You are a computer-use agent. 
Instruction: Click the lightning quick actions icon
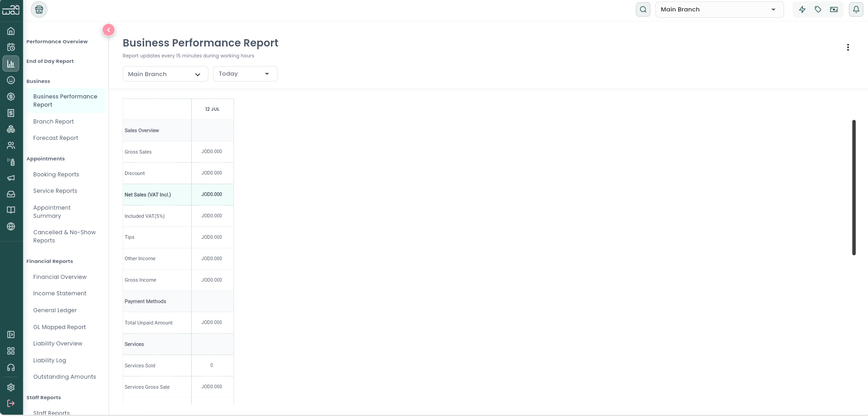pos(802,10)
